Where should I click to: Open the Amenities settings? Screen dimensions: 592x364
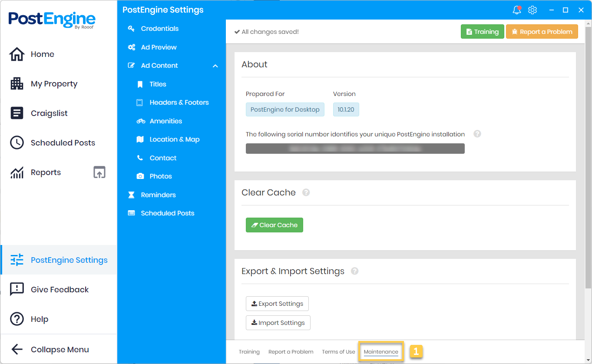click(x=165, y=121)
